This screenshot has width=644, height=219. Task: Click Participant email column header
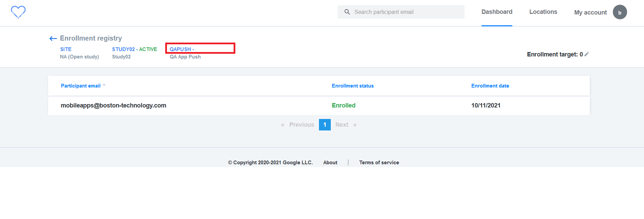point(81,86)
